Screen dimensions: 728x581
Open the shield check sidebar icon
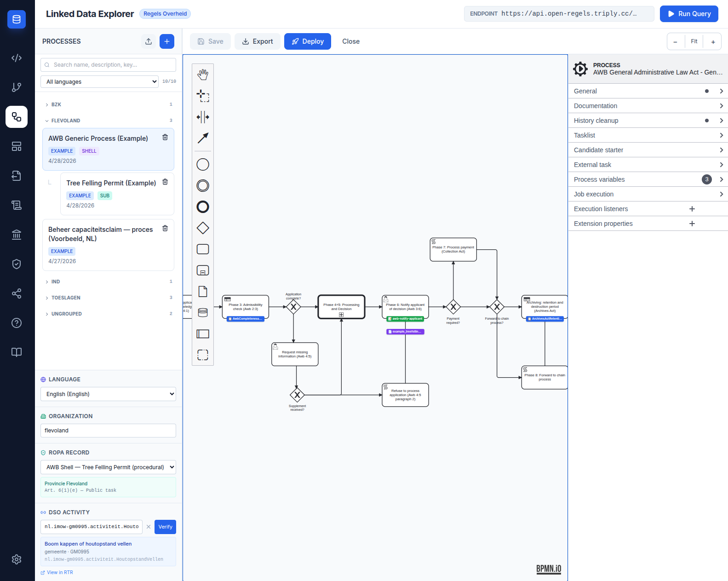point(17,264)
